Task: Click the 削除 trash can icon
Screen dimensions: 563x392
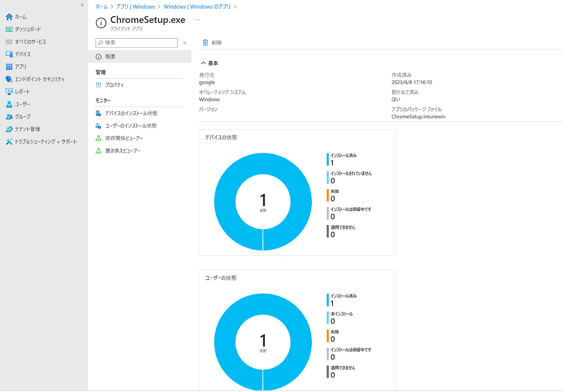Action: pos(205,43)
